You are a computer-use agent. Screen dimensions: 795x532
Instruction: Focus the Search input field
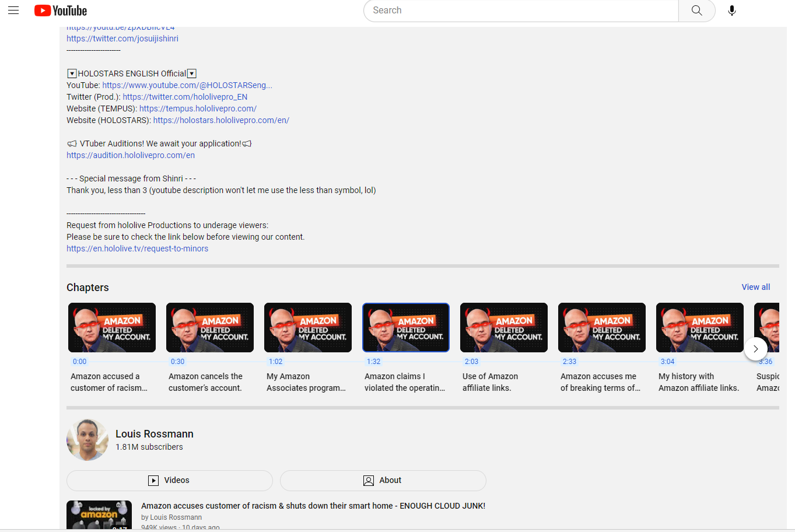pos(521,10)
